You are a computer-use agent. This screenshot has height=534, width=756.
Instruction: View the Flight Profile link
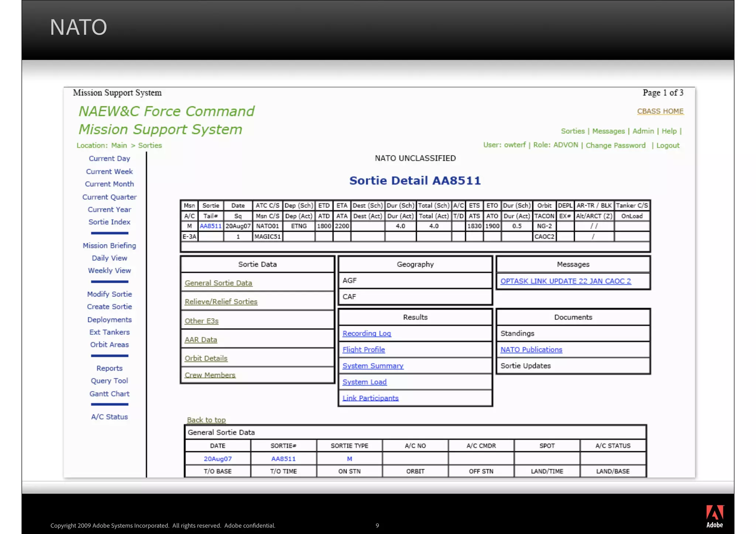point(364,349)
